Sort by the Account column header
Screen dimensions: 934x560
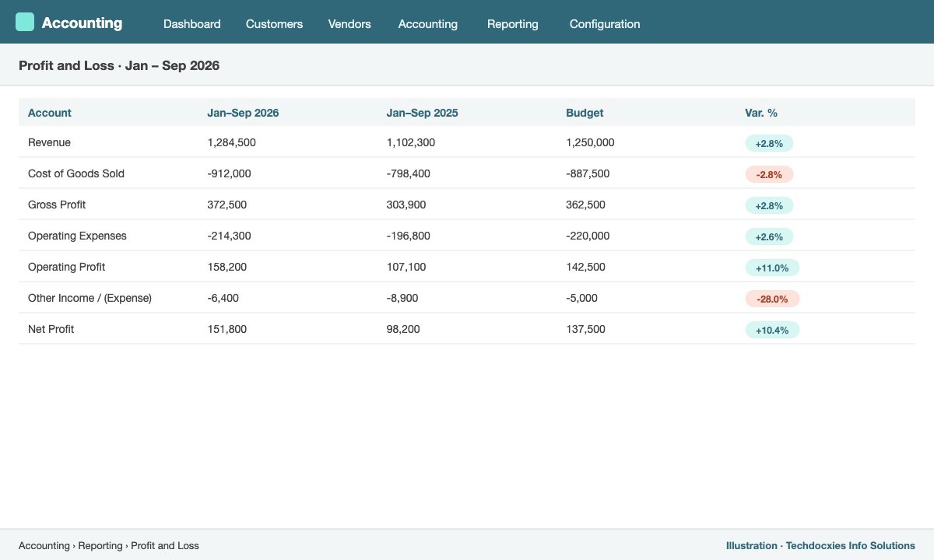click(50, 113)
